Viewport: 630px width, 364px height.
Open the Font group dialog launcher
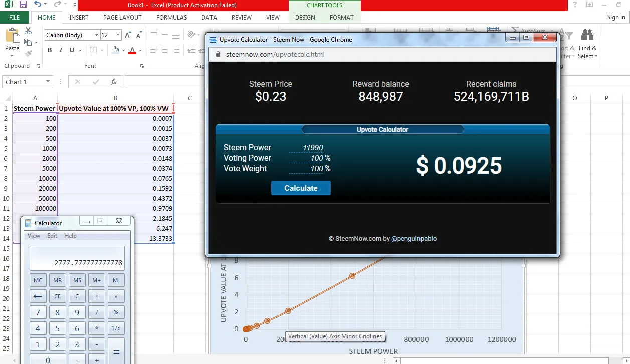[142, 66]
